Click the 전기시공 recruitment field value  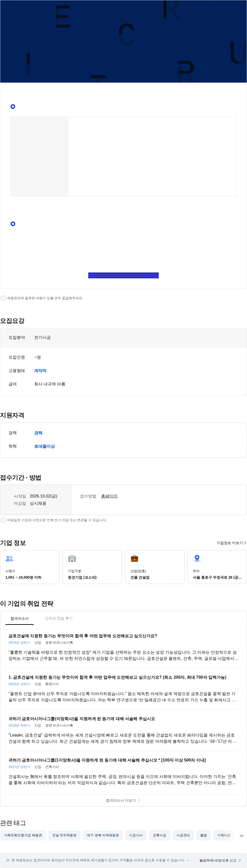[x=42, y=338]
